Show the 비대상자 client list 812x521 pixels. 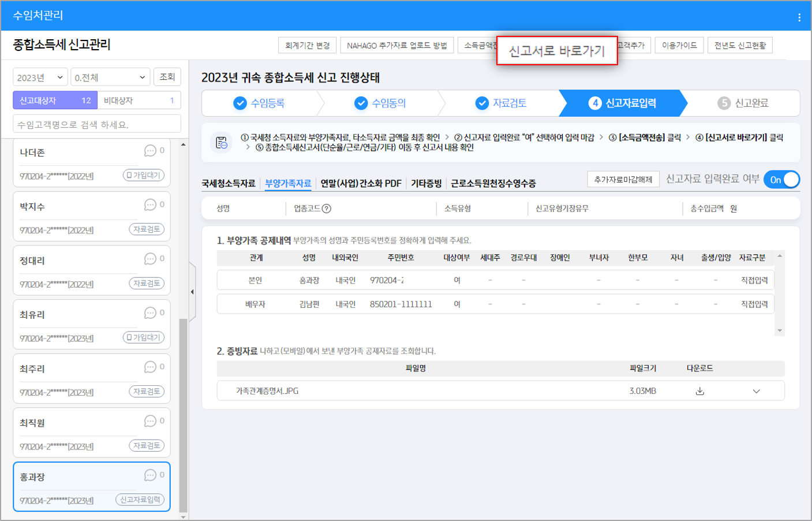coord(139,101)
